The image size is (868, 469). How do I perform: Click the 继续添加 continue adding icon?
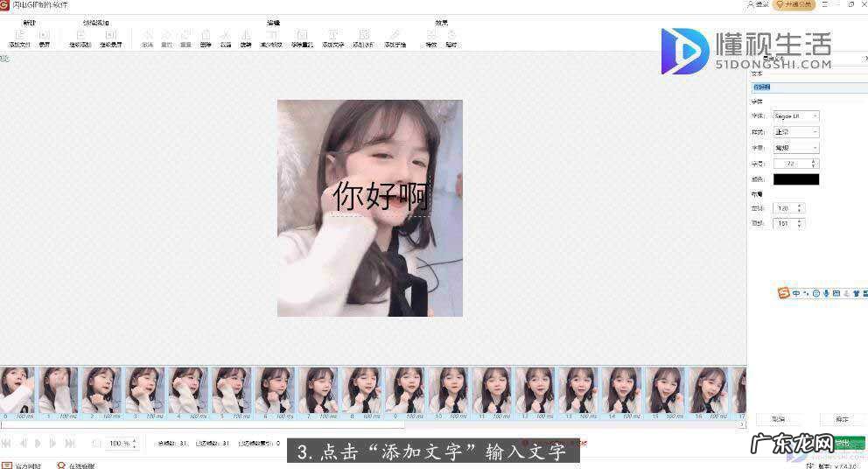(80, 35)
